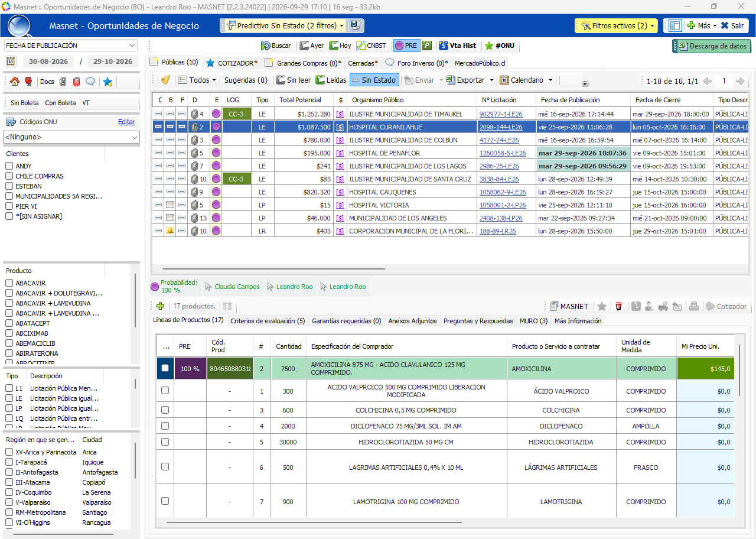Screen dimensions: 756x539
Task: Click the columns icon after 17 productos
Action: (x=227, y=306)
